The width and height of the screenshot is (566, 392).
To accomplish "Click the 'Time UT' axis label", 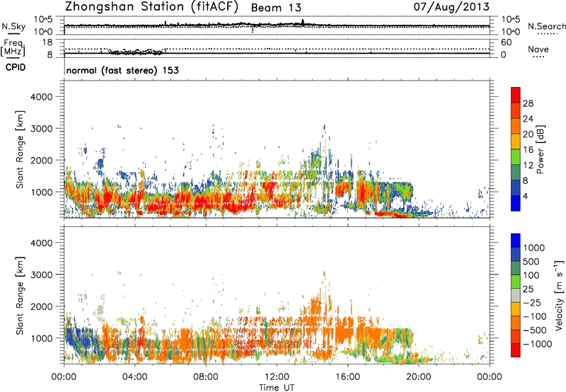I will 277,388.
